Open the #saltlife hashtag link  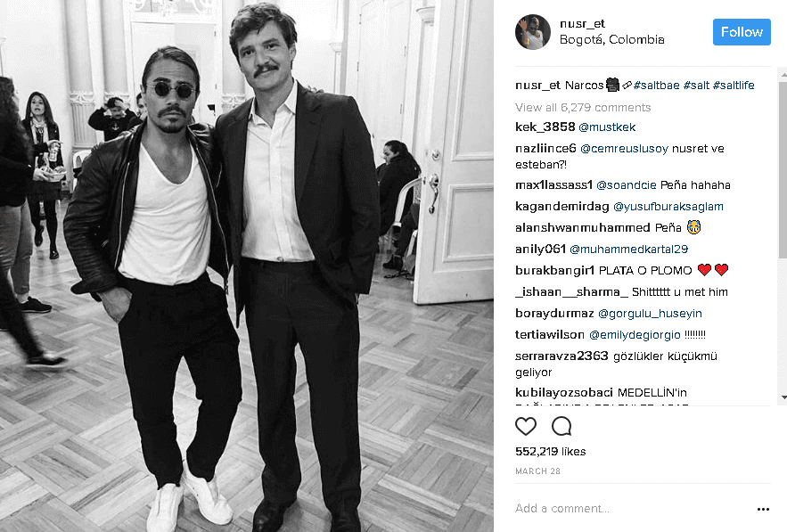734,86
